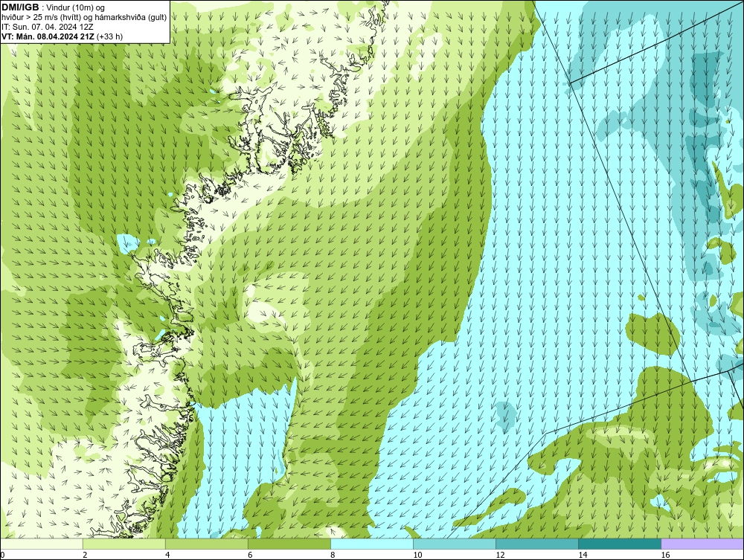
Task: Click the 0–2 m/s legend color band
Action: 42,544
